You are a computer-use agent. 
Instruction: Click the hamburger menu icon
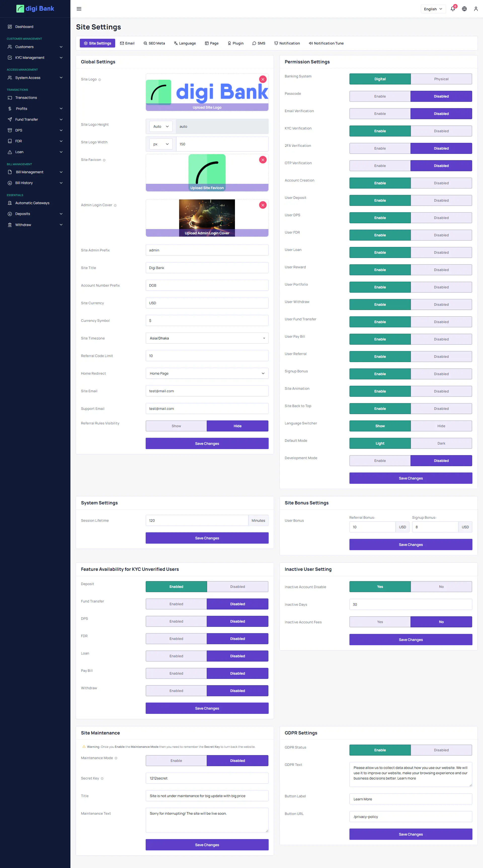tap(79, 9)
